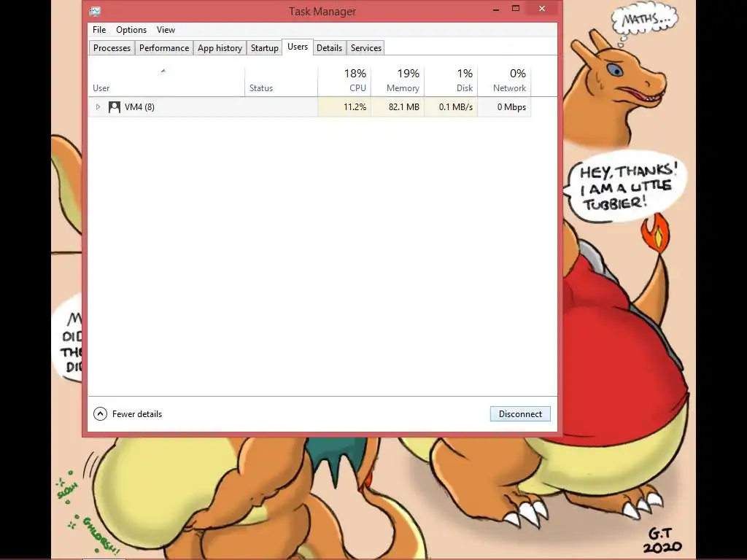
Task: Switch to the App history tab
Action: click(x=220, y=48)
